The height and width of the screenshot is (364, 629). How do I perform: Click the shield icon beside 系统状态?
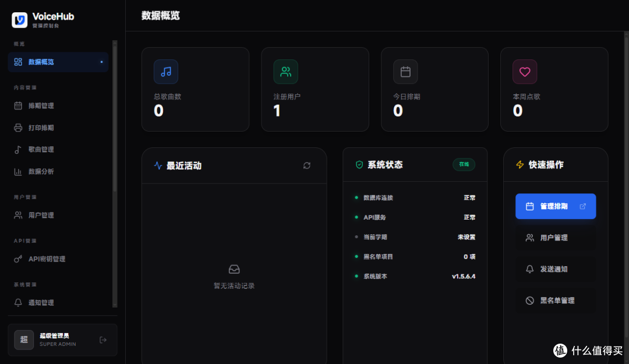pyautogui.click(x=359, y=165)
